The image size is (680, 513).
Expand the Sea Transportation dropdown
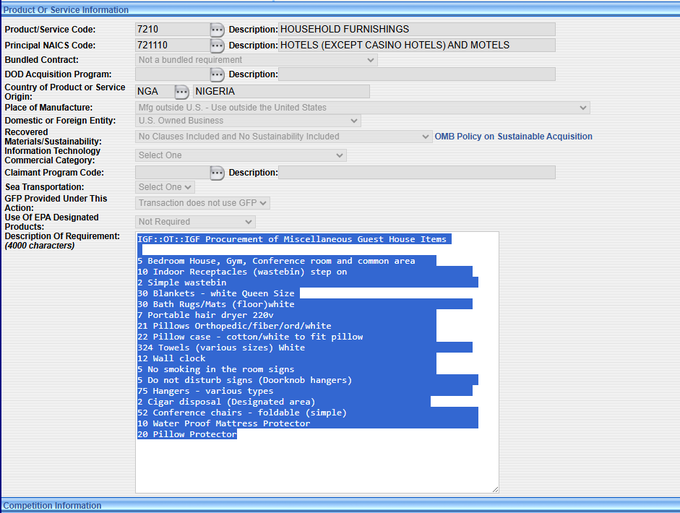point(165,187)
